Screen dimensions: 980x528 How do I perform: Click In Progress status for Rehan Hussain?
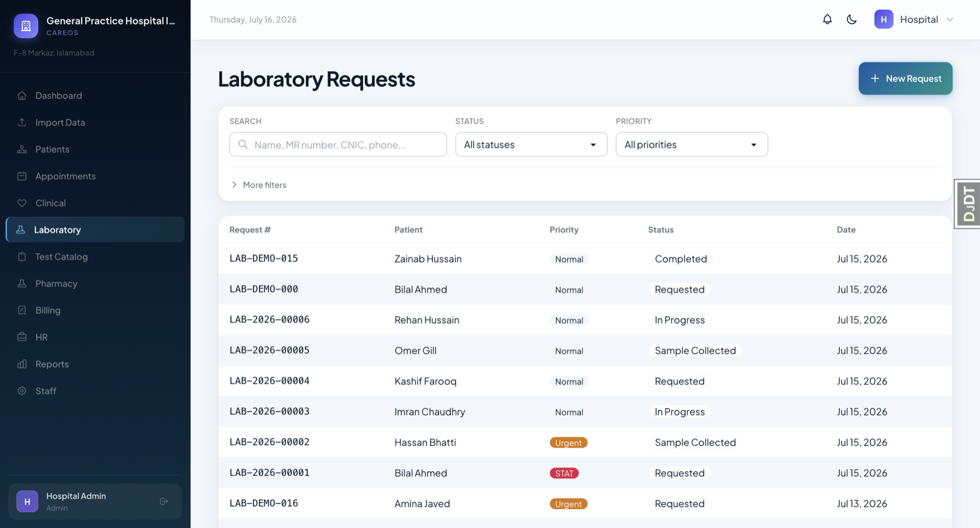click(680, 320)
